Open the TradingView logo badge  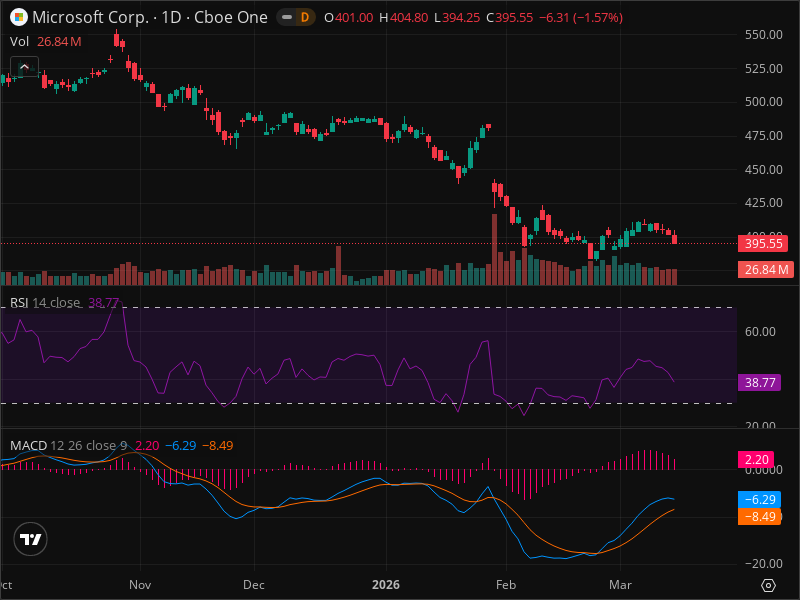coord(31,539)
